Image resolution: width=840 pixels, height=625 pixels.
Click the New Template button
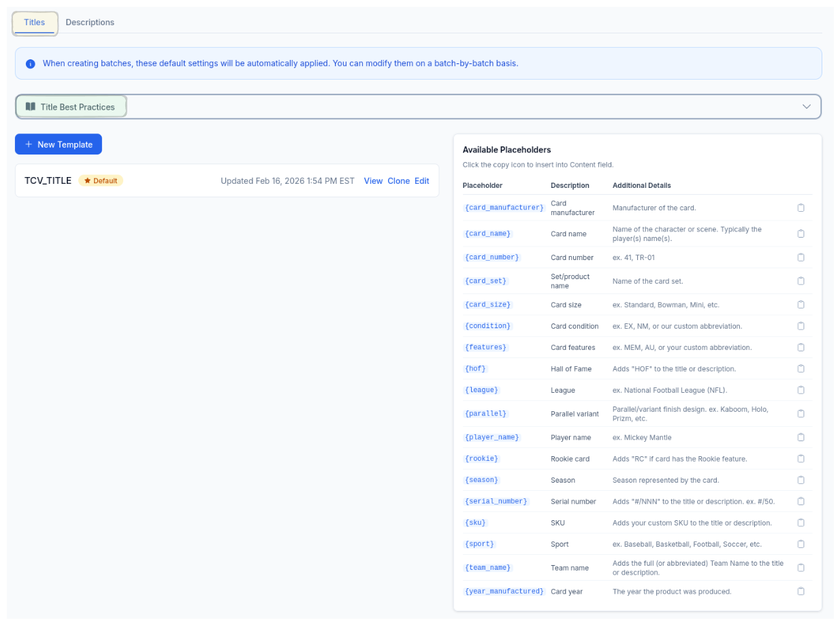pyautogui.click(x=58, y=144)
